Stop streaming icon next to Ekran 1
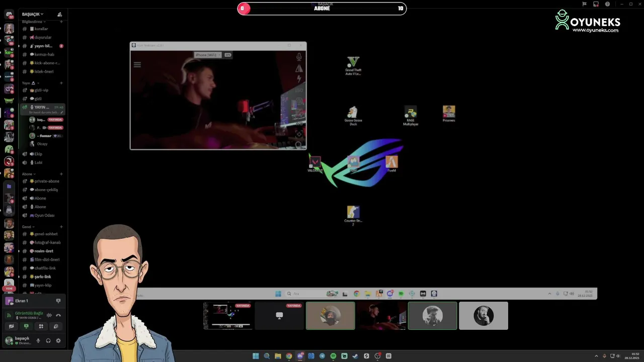The width and height of the screenshot is (644, 362). point(58,301)
